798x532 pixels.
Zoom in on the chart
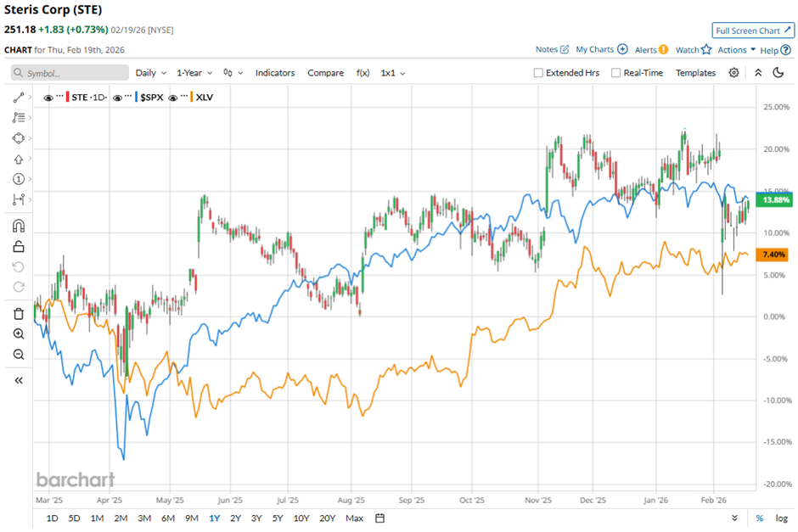19,333
